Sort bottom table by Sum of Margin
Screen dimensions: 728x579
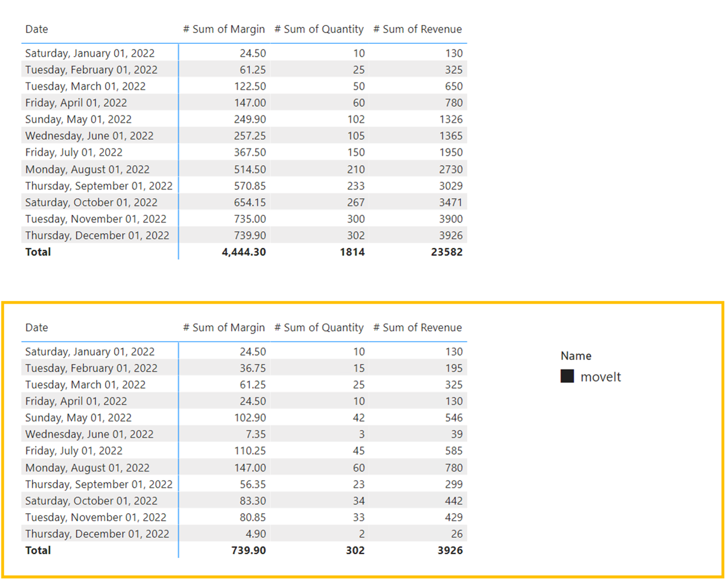tap(224, 327)
